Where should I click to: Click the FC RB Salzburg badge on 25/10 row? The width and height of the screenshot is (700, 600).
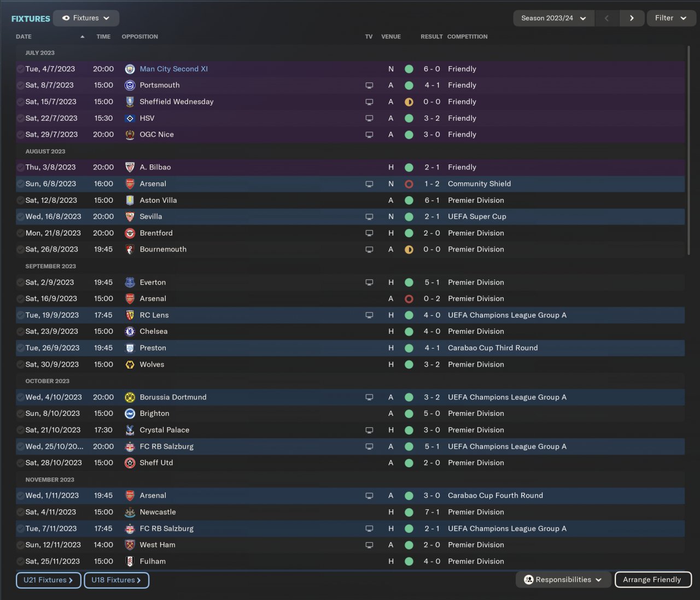(130, 446)
